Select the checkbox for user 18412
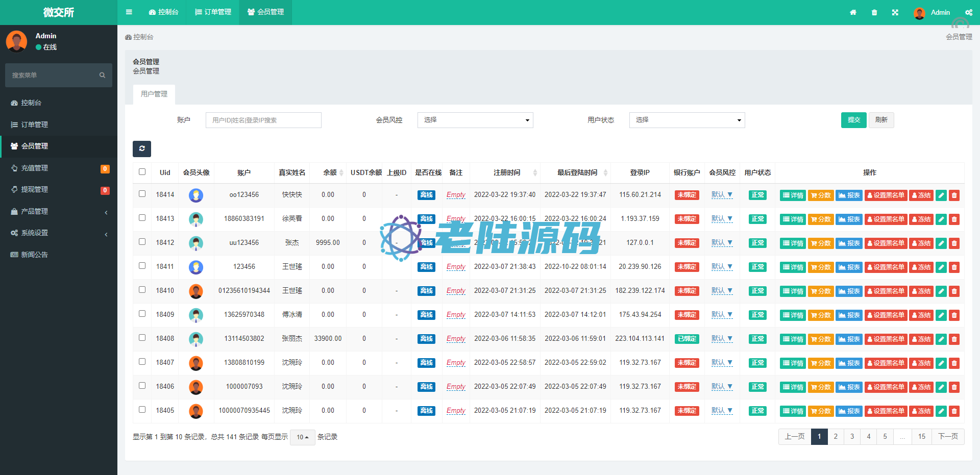The image size is (980, 475). click(x=142, y=242)
